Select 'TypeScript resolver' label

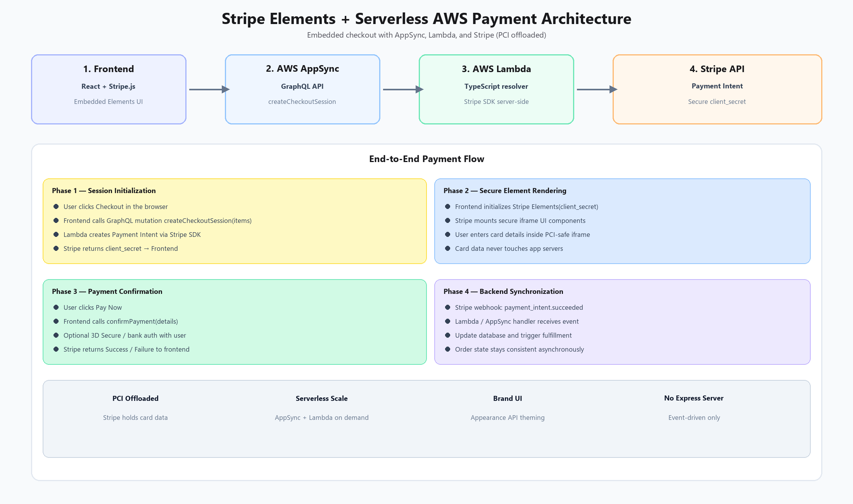tap(496, 86)
